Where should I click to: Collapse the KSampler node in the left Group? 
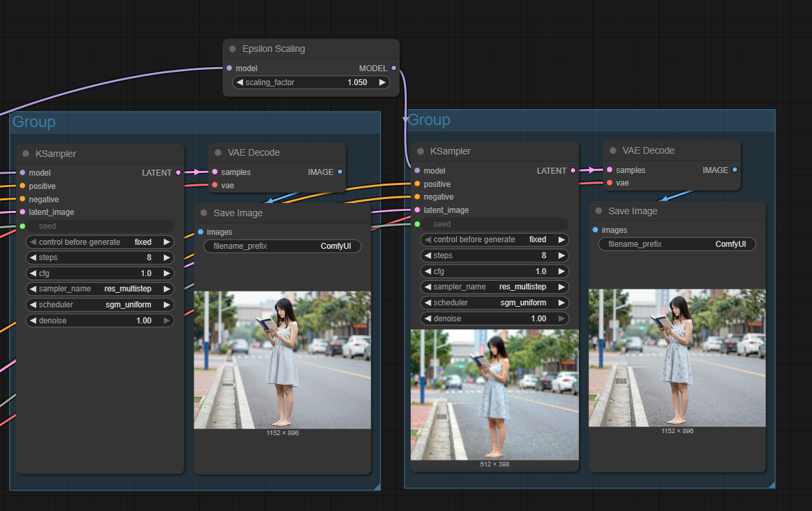[x=26, y=154]
